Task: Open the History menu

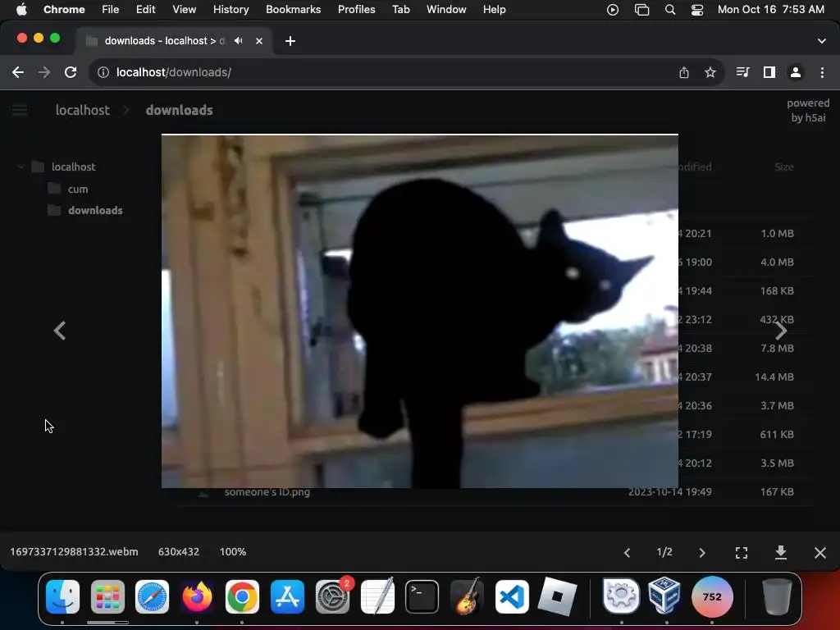Action: pyautogui.click(x=231, y=9)
